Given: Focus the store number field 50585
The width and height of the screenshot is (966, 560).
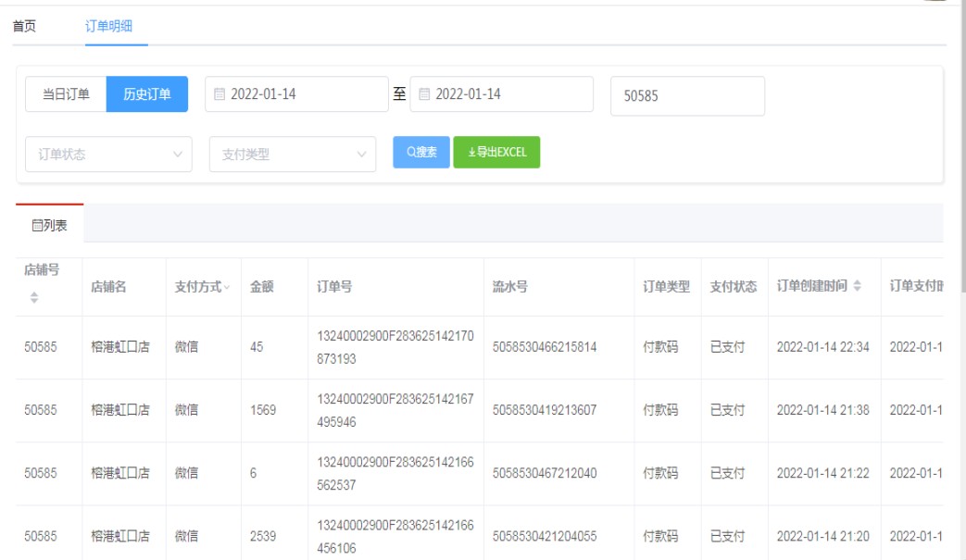Looking at the screenshot, I should pyautogui.click(x=687, y=96).
